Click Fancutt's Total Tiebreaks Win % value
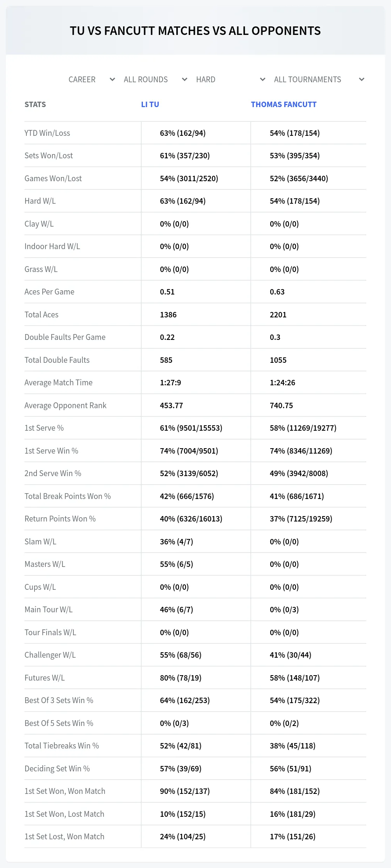This screenshot has width=391, height=868. (x=293, y=746)
